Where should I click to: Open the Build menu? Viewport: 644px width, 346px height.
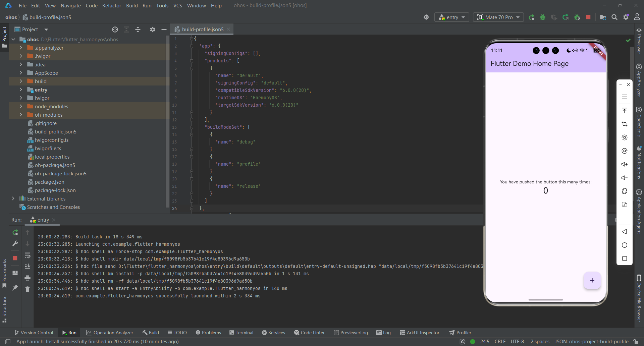[x=132, y=5]
